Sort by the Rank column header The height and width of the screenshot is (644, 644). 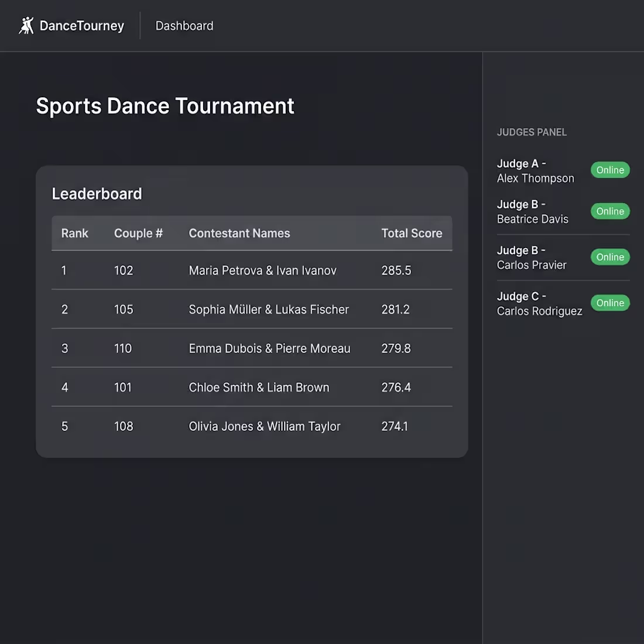75,233
